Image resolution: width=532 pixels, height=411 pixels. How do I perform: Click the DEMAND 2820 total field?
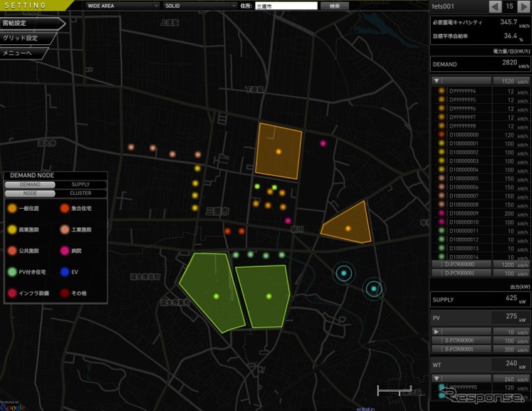pyautogui.click(x=481, y=64)
